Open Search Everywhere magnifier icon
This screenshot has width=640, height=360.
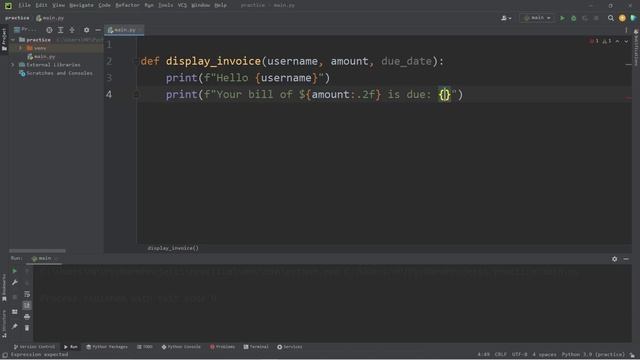pos(611,18)
